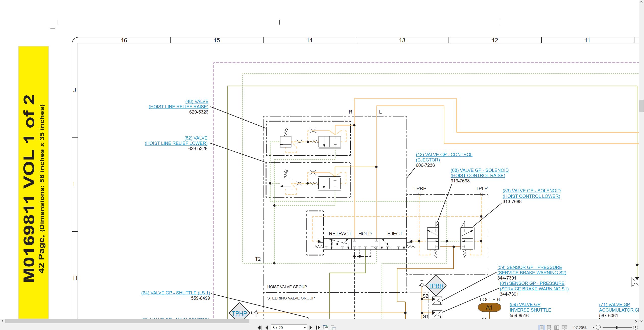Go to the previous page

(267, 327)
